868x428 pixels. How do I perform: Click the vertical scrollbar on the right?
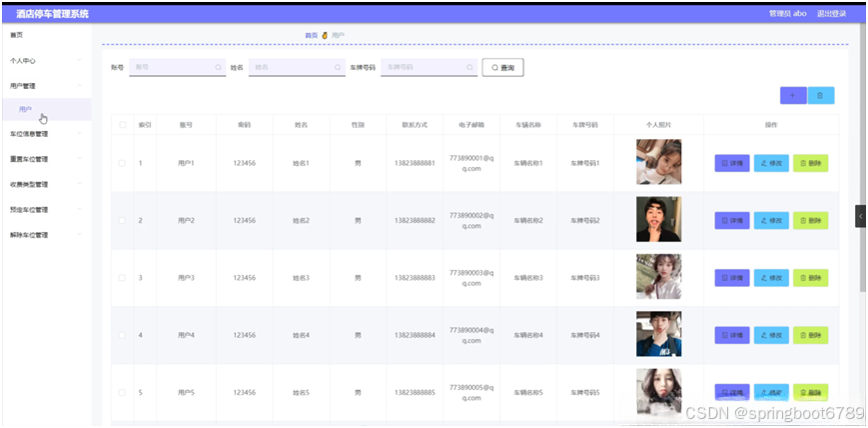point(864,155)
